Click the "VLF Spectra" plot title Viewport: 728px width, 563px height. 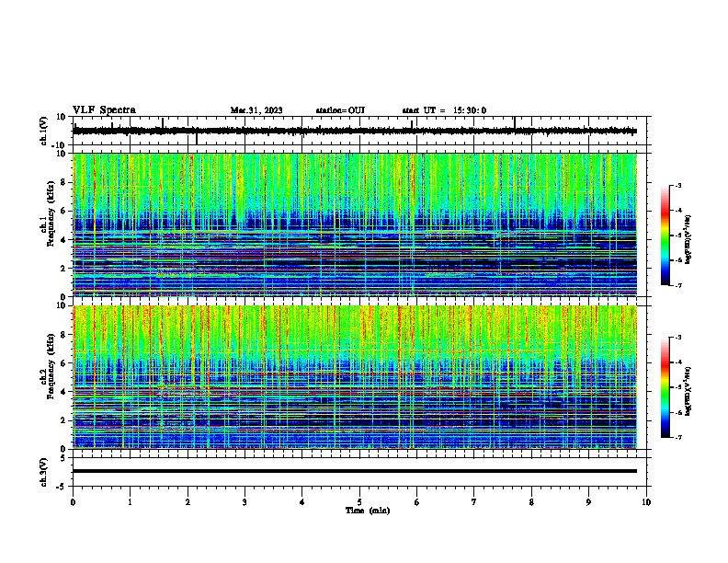[x=104, y=110]
